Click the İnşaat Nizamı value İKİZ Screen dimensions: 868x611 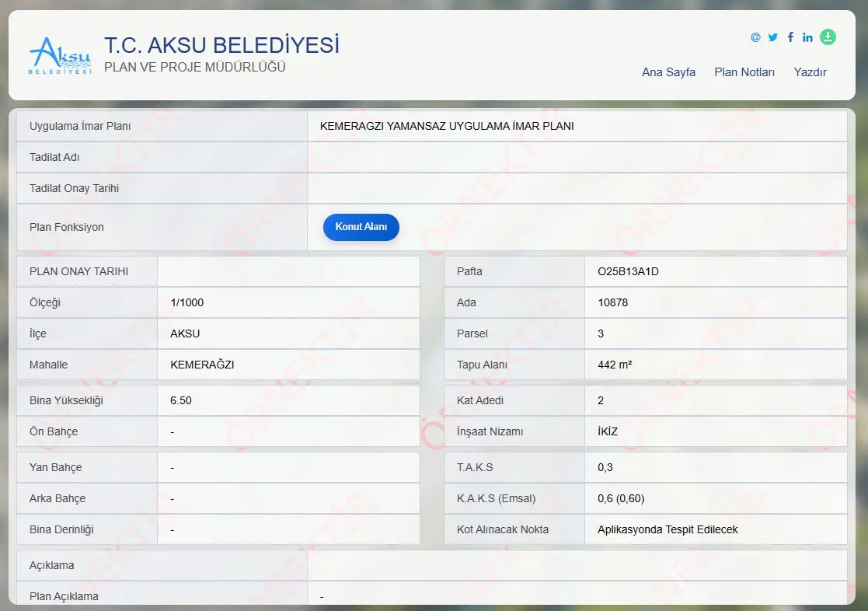(607, 431)
